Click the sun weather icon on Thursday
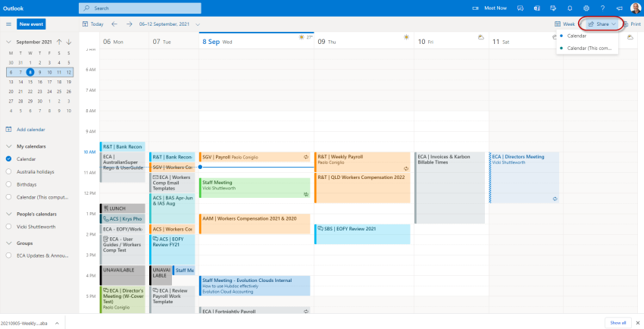Viewport: 644px width, 329px height. [x=406, y=37]
